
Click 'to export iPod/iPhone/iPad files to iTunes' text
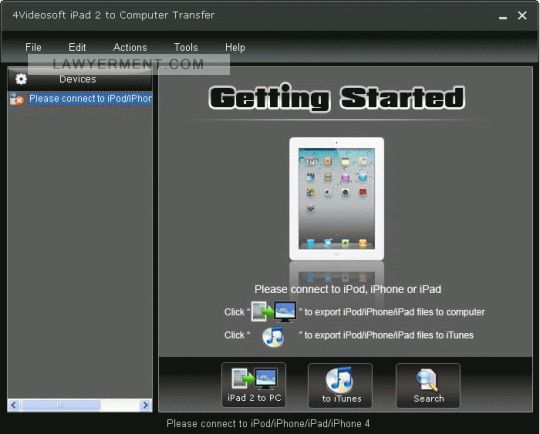coord(389,335)
